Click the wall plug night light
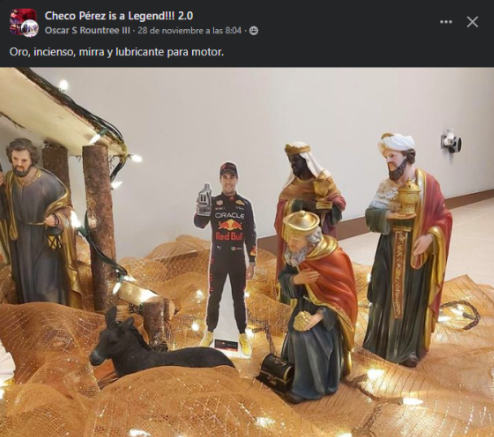Image resolution: width=494 pixels, height=437 pixels. coord(452,140)
